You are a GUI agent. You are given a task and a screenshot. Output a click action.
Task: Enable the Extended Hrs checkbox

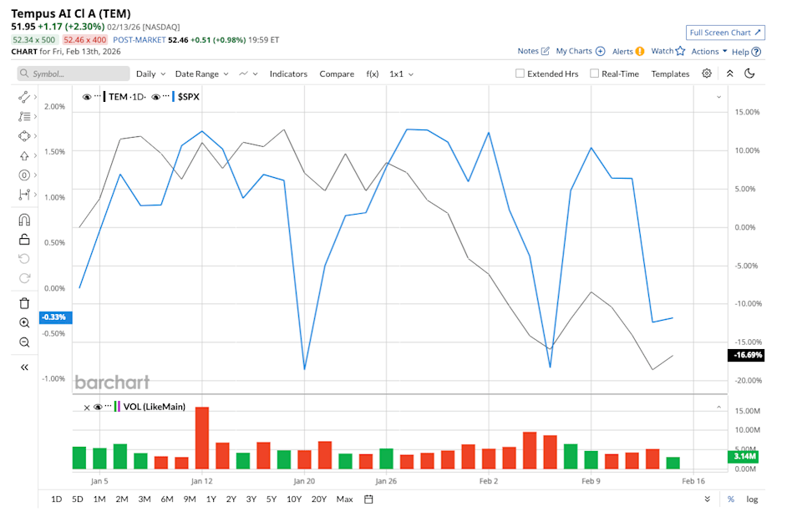(x=519, y=73)
